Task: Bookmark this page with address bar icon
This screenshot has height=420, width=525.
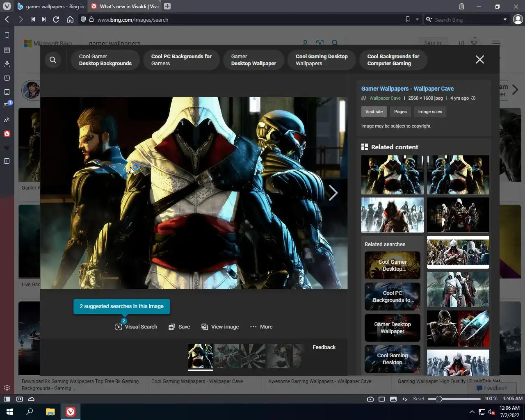Action: click(x=407, y=19)
